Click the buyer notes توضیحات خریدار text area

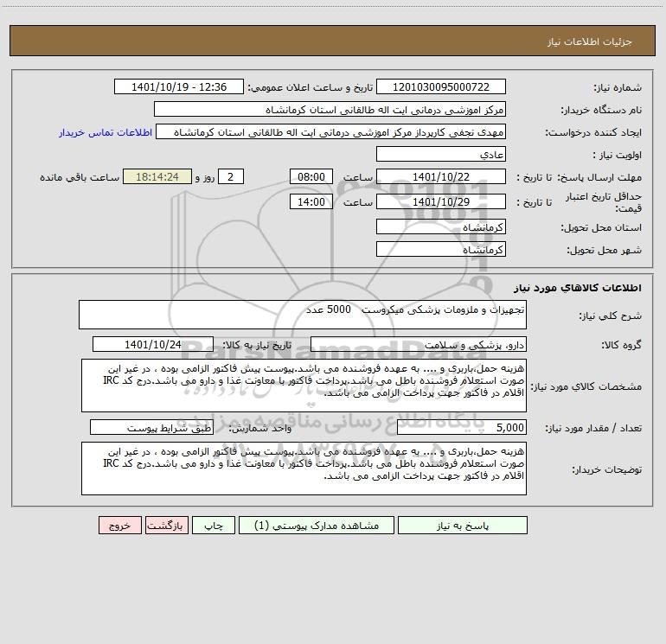point(304,469)
